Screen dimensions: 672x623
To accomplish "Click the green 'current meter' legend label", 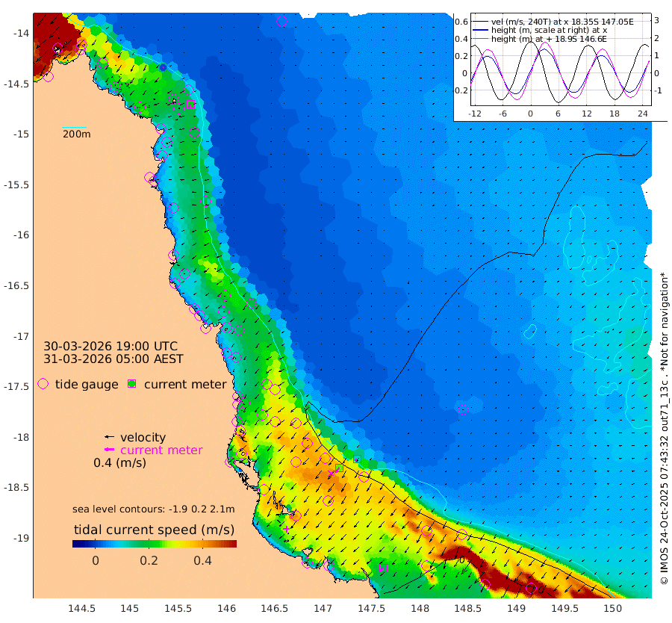I will tap(185, 384).
